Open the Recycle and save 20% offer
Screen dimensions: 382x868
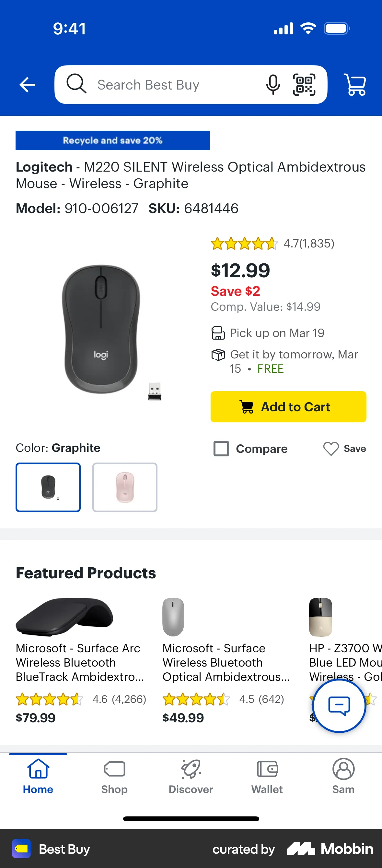[x=113, y=140]
